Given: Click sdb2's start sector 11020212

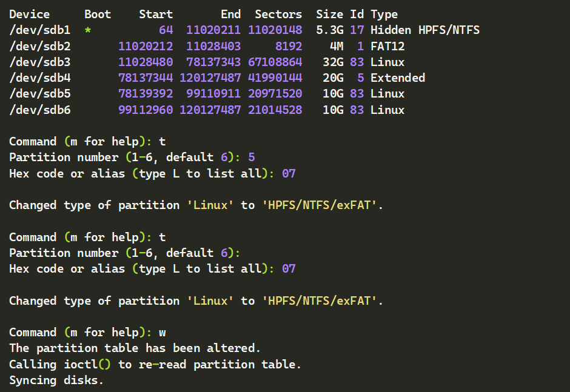Looking at the screenshot, I should pyautogui.click(x=146, y=46).
